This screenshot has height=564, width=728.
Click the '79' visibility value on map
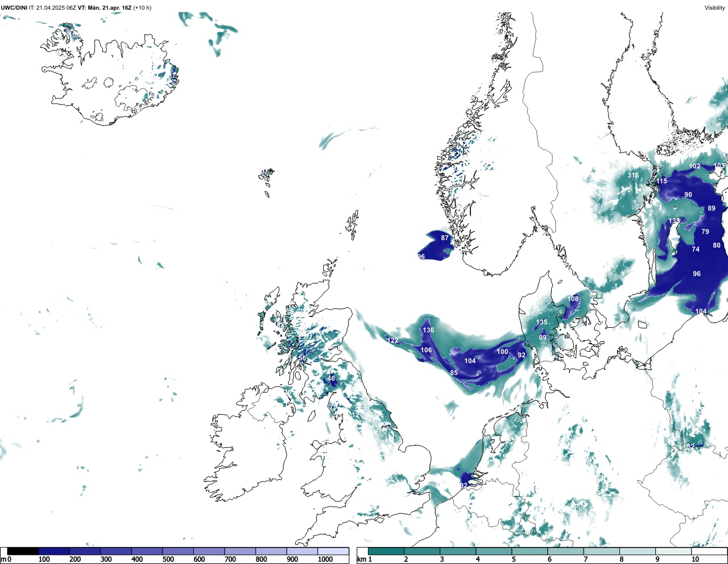pyautogui.click(x=705, y=232)
